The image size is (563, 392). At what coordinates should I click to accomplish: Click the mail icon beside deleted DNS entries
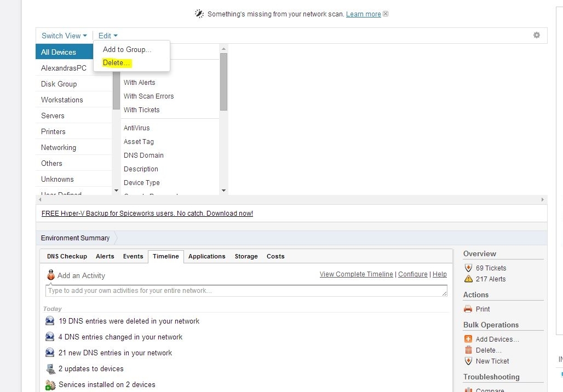(x=50, y=321)
